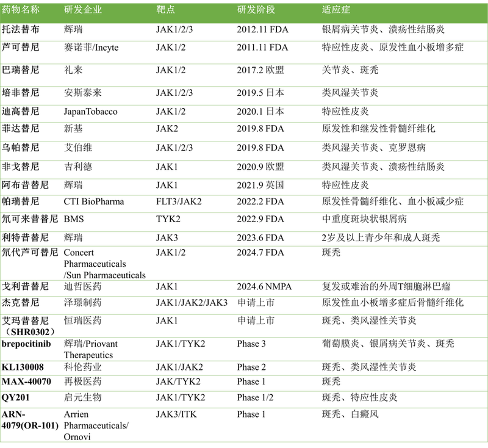488x448 pixels.
Task: Select the 研发企业 column header
Action: [83, 10]
